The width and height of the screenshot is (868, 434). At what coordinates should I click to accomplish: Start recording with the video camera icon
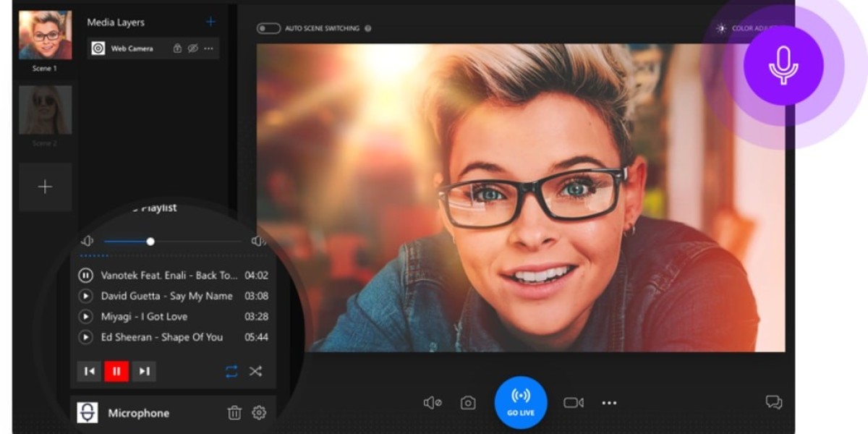point(574,403)
